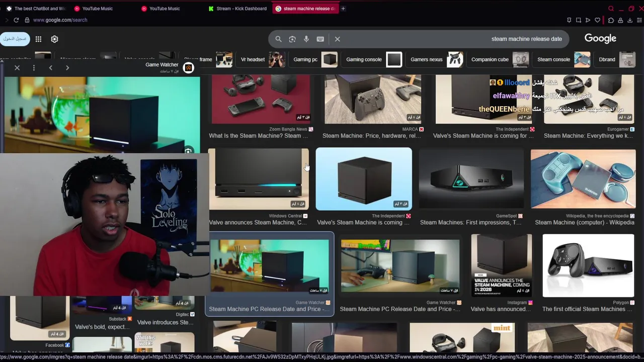The height and width of the screenshot is (362, 644).
Task: Open 'Steam Machine: Everything we k...' Eurogamer link
Action: tap(589, 136)
